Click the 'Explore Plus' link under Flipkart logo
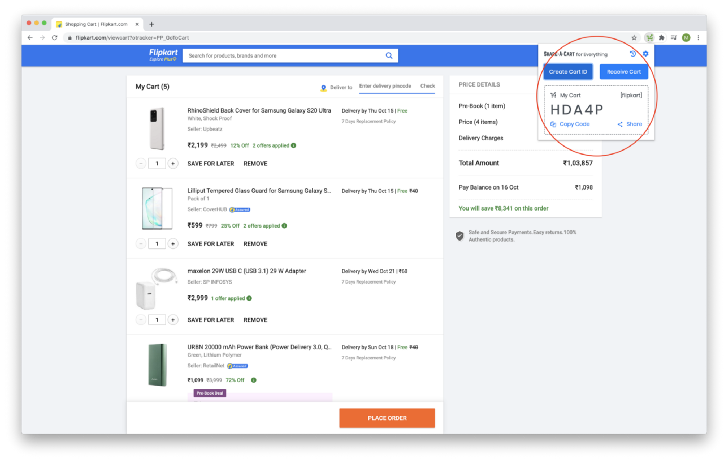 pos(162,59)
